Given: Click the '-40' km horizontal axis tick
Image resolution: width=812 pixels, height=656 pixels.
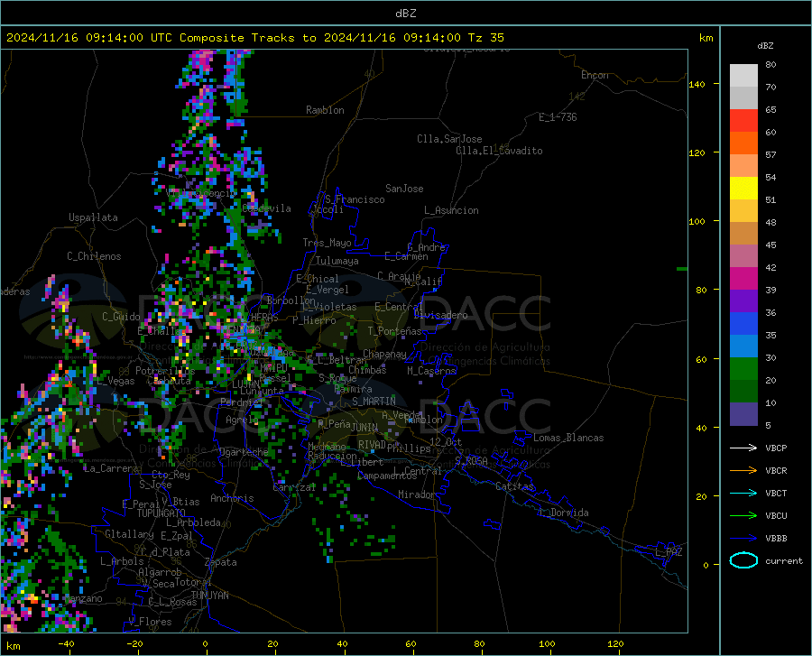Looking at the screenshot, I should click(66, 644).
